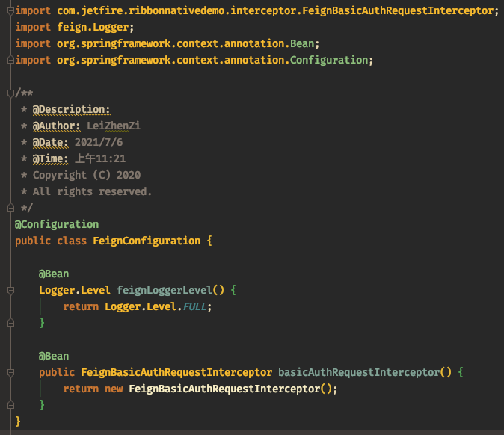Screen dimensions: 504x435
Task: Click the @Bean annotation above feignLoggerLevel
Action: [x=54, y=274]
